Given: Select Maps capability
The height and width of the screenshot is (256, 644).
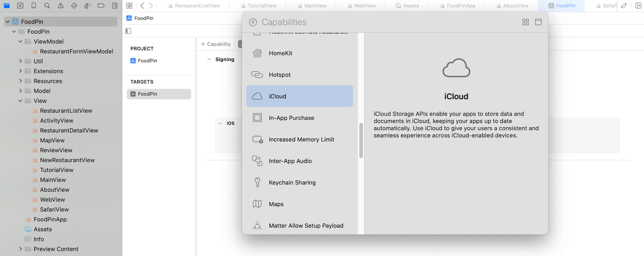Looking at the screenshot, I should point(300,204).
